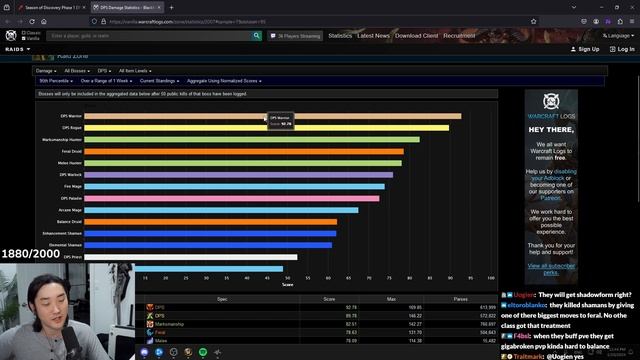
Task: Bookmark this page with the star icon
Action: 533,21
